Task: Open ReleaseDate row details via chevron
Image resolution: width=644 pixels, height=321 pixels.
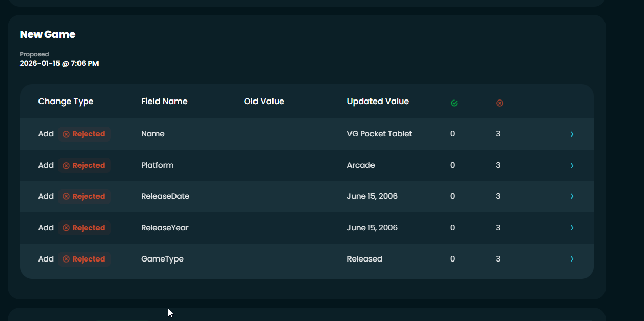Action: 572,196
